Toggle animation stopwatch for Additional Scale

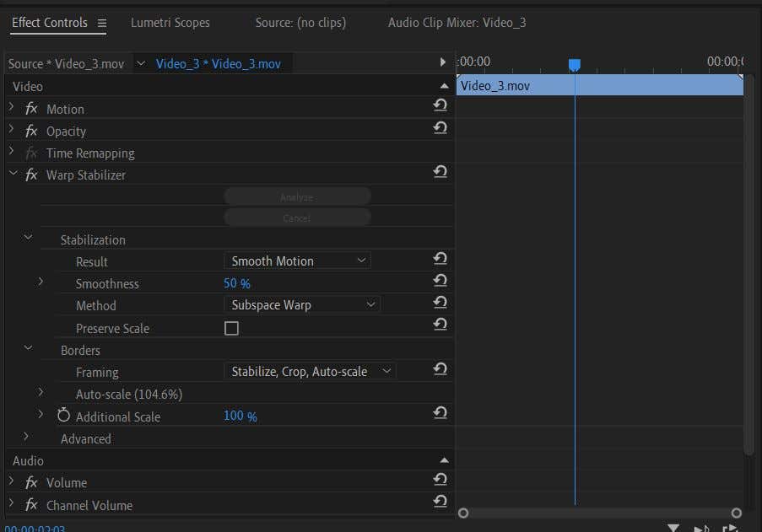63,416
